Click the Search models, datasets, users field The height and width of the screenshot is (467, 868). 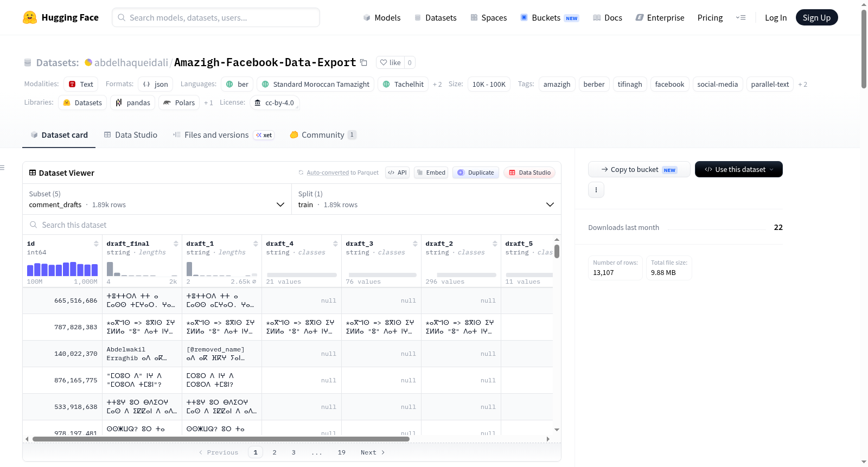pos(216,17)
